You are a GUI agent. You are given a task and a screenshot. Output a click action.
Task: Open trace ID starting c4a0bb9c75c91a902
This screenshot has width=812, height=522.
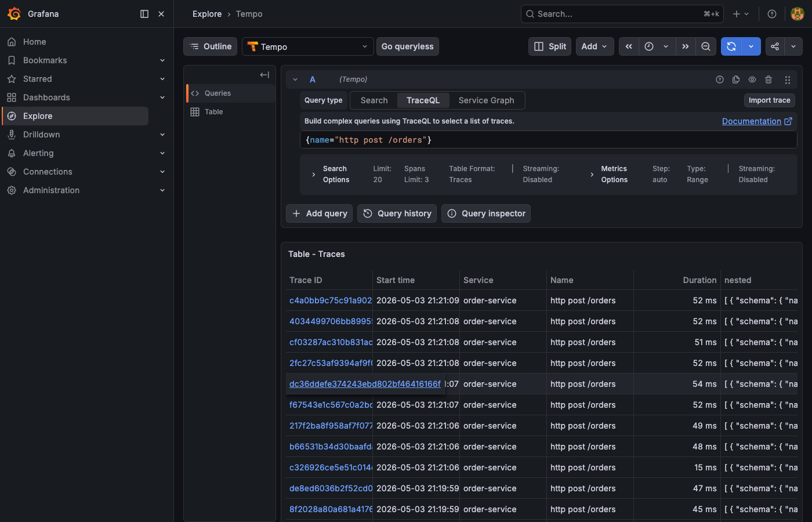(331, 300)
